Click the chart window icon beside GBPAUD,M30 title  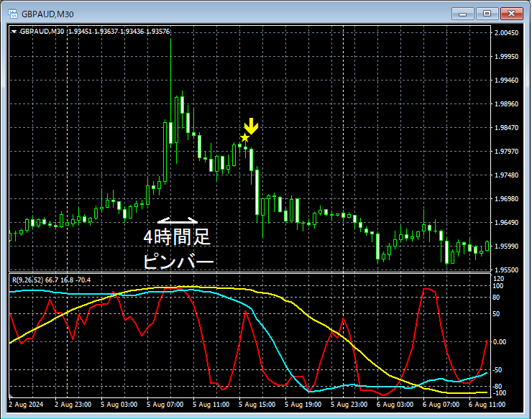tap(13, 14)
